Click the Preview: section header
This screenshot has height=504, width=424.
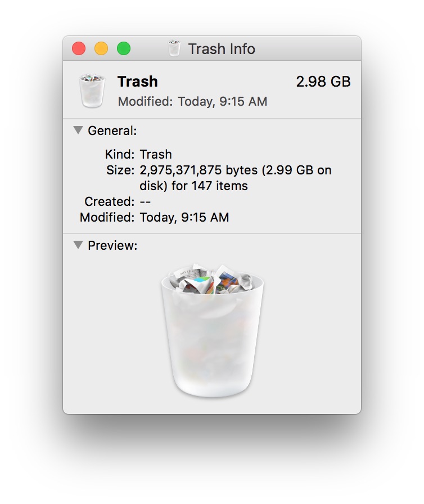pos(112,246)
